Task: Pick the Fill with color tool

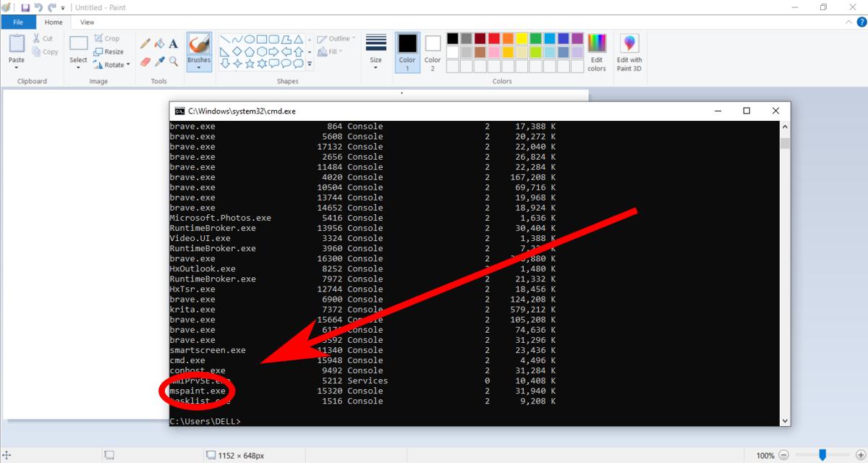Action: (x=159, y=43)
